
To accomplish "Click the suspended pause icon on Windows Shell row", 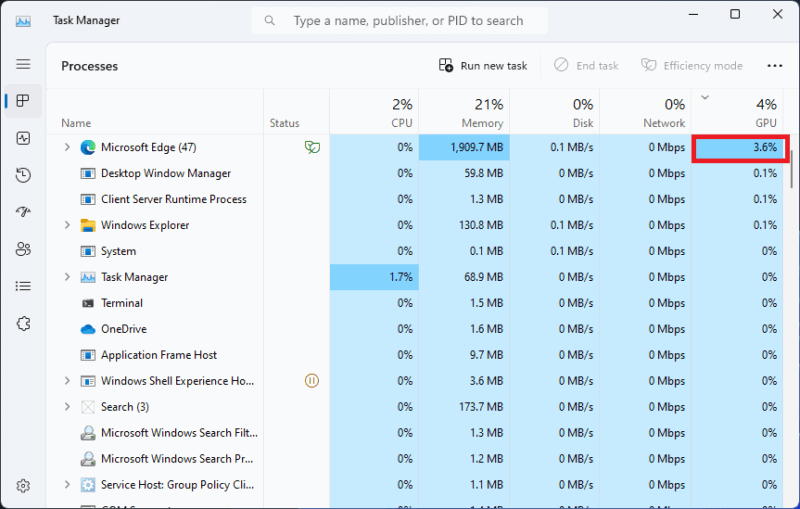I will click(312, 380).
